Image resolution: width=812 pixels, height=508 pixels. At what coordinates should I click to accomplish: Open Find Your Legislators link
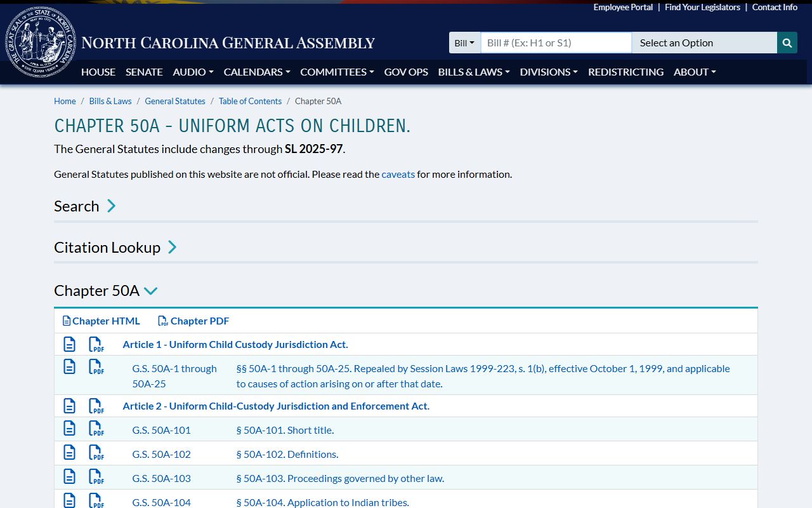[x=702, y=7]
